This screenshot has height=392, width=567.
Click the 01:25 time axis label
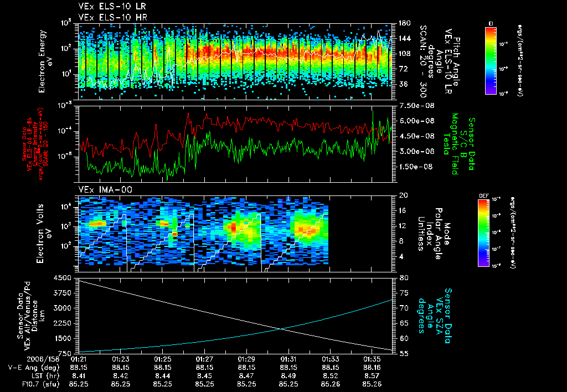click(162, 359)
